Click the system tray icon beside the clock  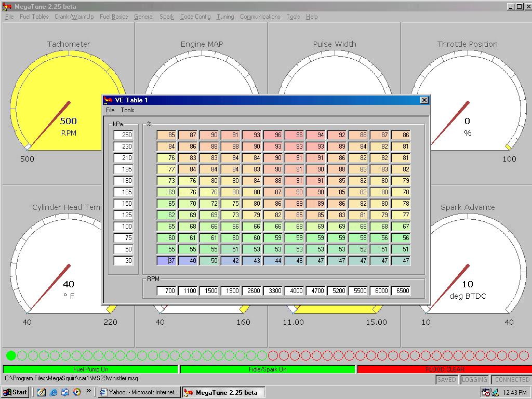[x=485, y=392]
